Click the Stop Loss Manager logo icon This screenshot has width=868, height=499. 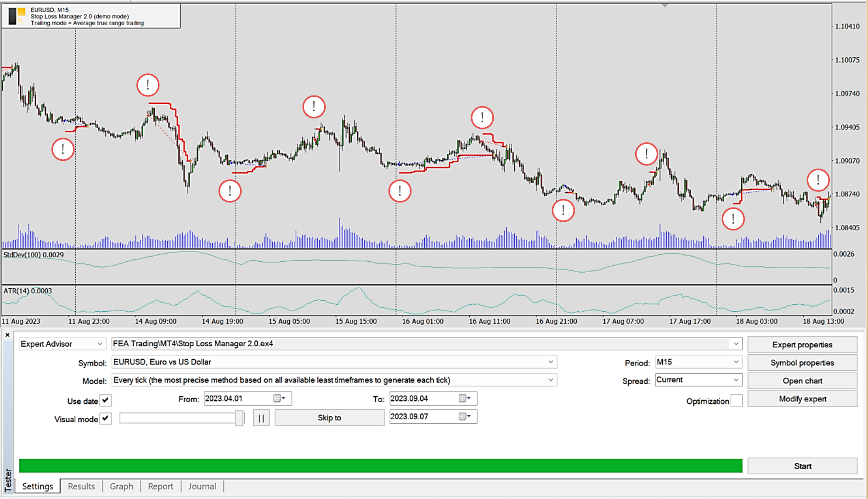17,16
